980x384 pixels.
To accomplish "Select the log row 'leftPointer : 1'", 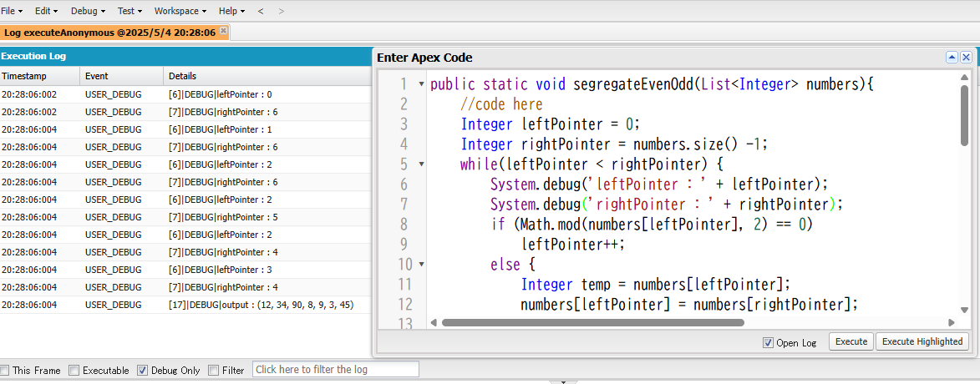I will (185, 129).
